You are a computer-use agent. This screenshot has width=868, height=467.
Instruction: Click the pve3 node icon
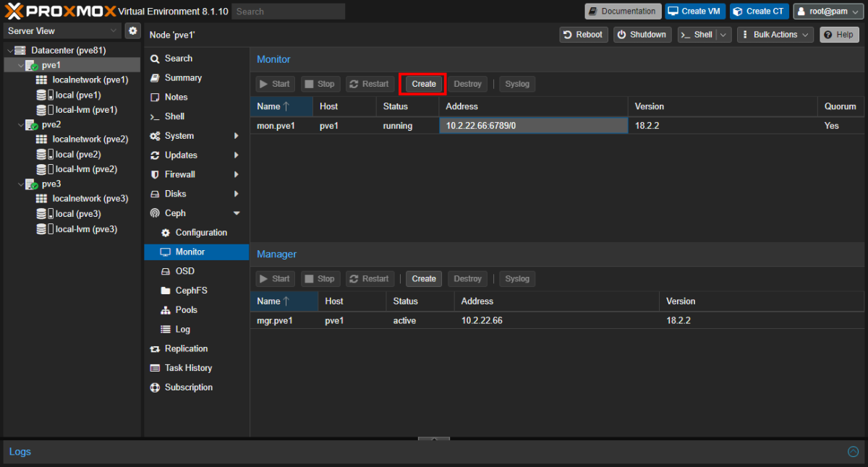[x=32, y=184]
